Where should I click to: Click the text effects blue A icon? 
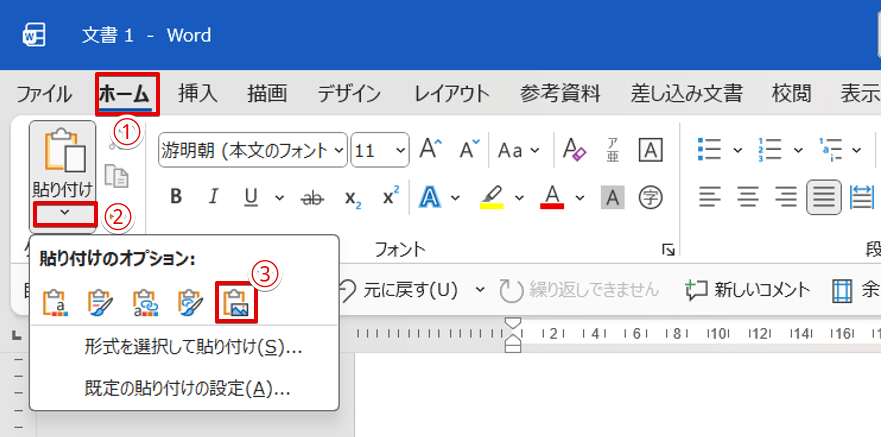pos(430,197)
